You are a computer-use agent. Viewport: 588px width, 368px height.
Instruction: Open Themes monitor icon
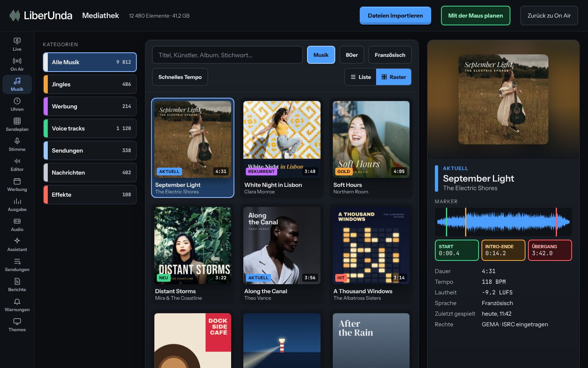[x=17, y=325]
